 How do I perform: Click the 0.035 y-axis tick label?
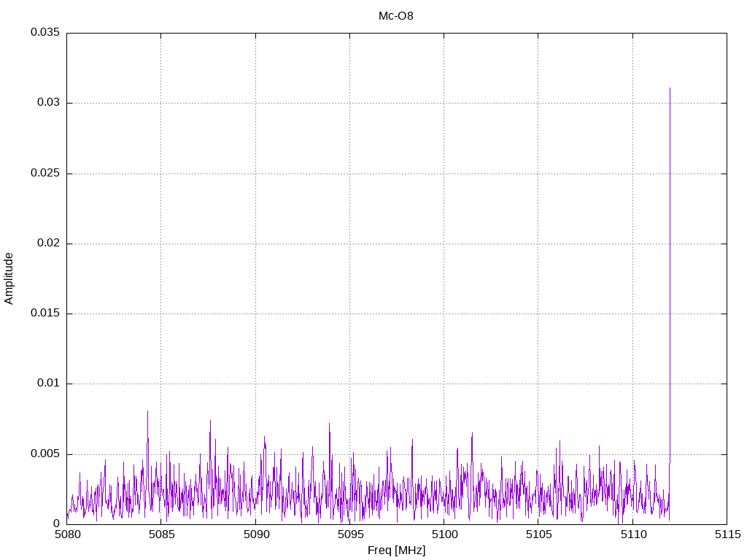tap(44, 33)
